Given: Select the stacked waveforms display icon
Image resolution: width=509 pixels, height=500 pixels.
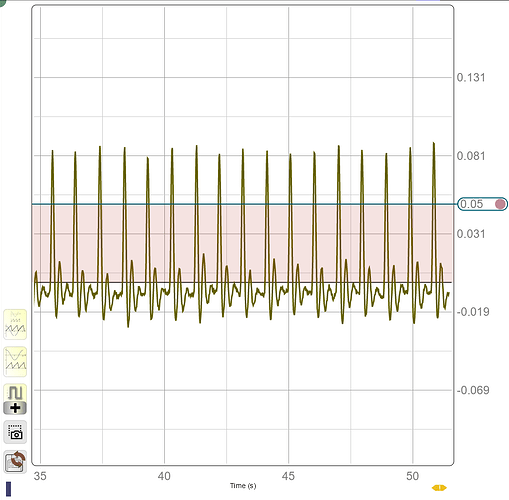Looking at the screenshot, I should [x=15, y=362].
